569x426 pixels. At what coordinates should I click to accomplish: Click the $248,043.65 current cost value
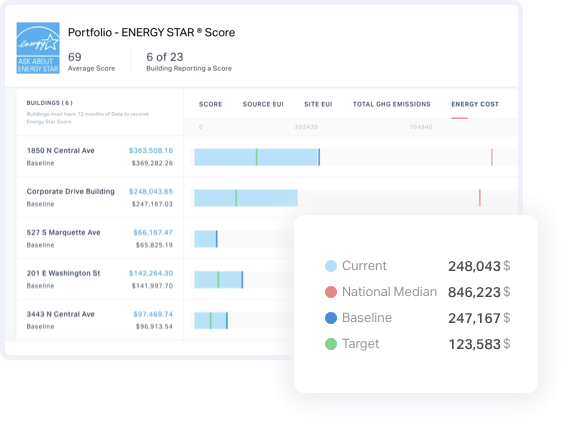click(x=151, y=192)
